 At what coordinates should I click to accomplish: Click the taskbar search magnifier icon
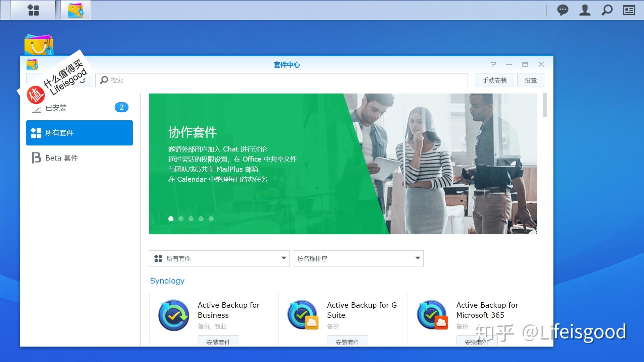[607, 10]
